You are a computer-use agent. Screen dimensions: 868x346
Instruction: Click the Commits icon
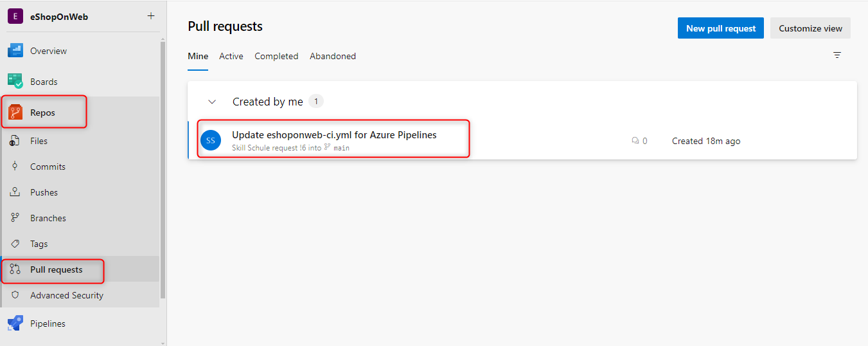coord(15,167)
